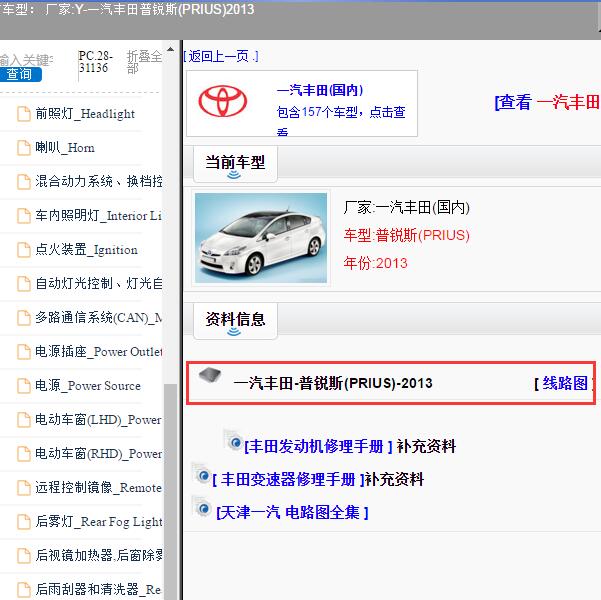Open 电源插座_Power Outlet tree item

pyautogui.click(x=99, y=352)
